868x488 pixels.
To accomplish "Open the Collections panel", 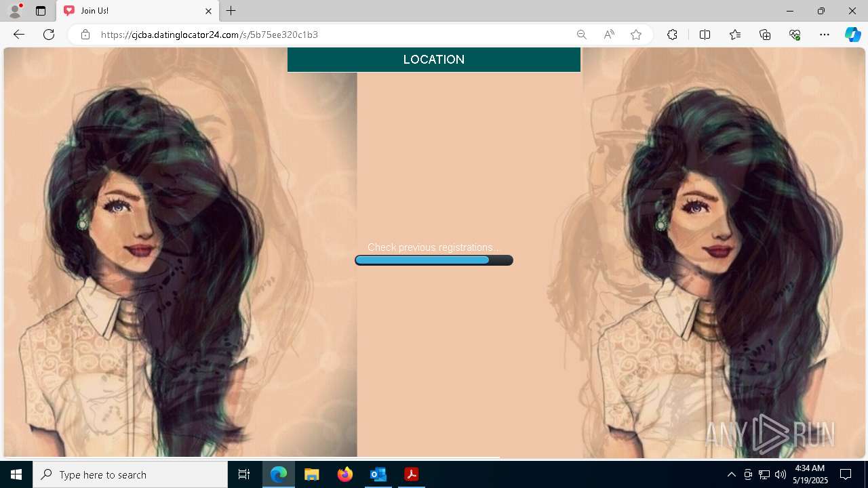I will [x=765, y=35].
